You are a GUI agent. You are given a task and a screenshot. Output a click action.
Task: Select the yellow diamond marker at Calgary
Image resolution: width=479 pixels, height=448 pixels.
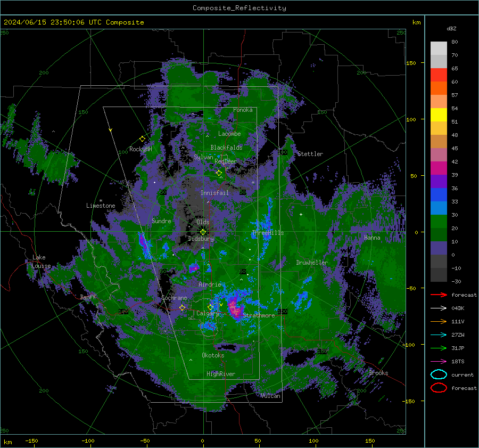[x=210, y=307]
